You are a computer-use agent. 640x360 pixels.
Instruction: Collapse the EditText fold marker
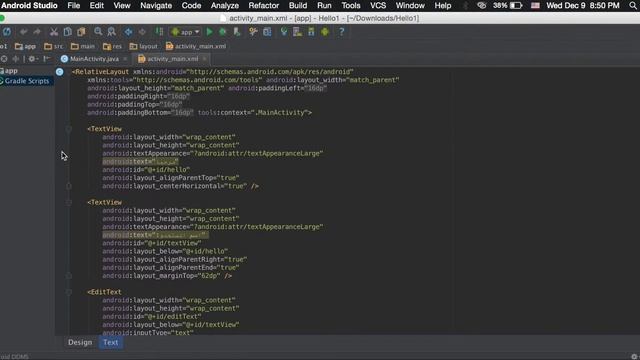click(69, 292)
